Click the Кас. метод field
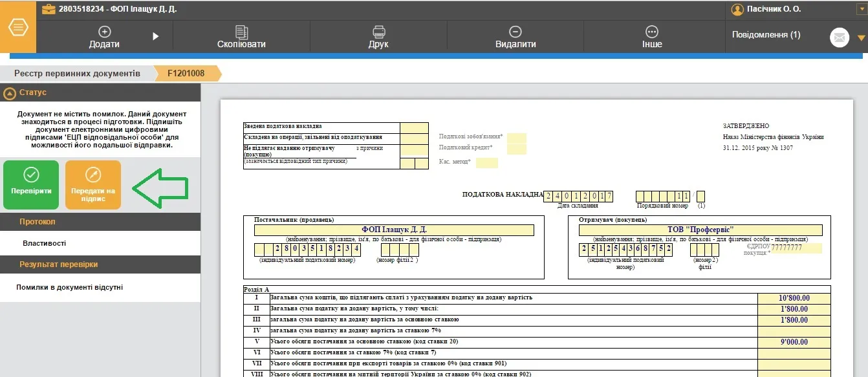Viewport: 868px width, 377px height. click(487, 163)
